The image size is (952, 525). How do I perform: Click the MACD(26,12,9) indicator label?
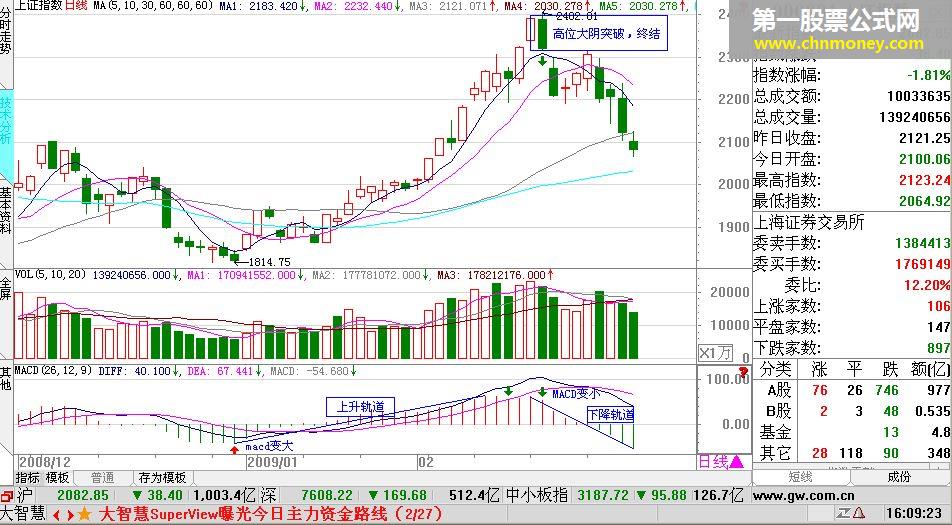point(54,371)
